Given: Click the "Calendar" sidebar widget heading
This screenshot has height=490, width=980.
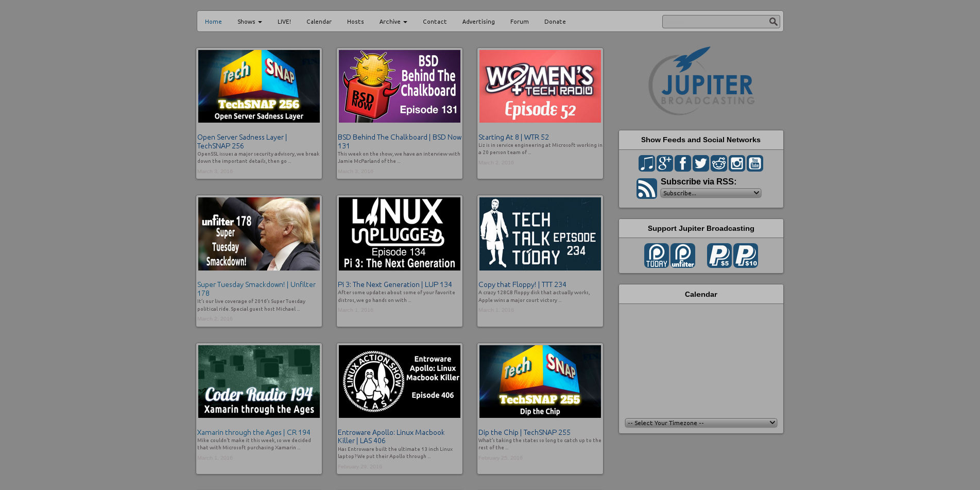Looking at the screenshot, I should pyautogui.click(x=701, y=294).
